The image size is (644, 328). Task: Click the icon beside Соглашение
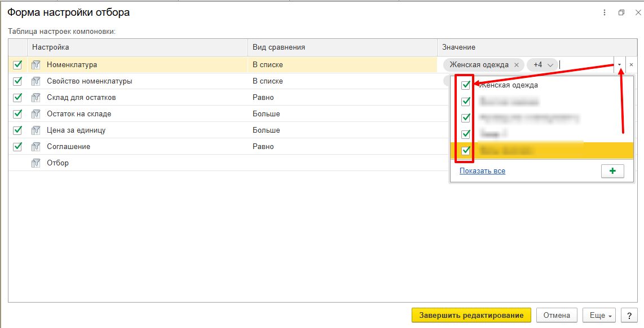[x=37, y=147]
